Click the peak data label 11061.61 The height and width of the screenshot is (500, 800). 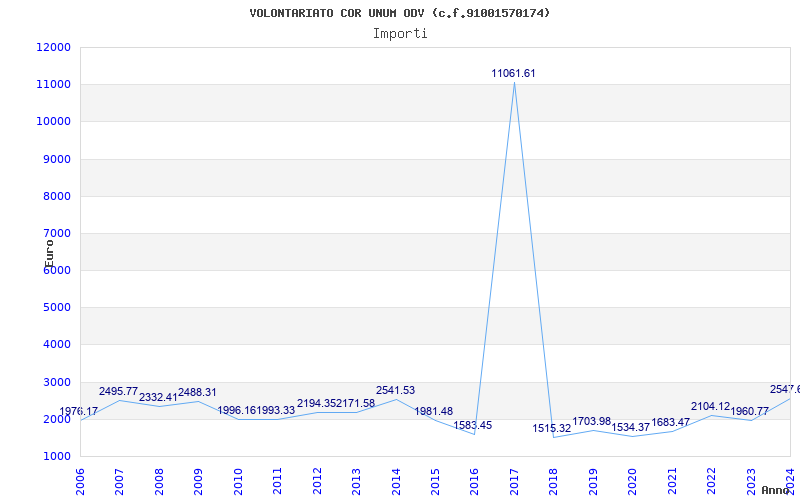pos(513,73)
